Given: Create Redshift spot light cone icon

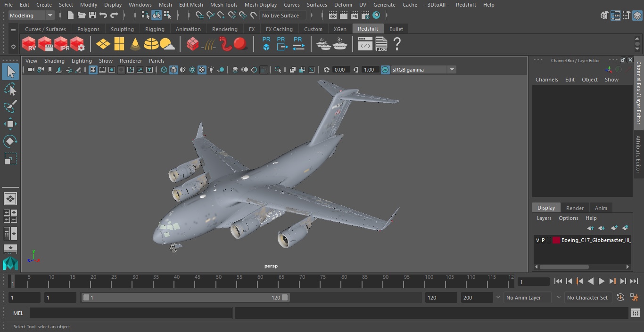Looking at the screenshot, I should coord(135,44).
